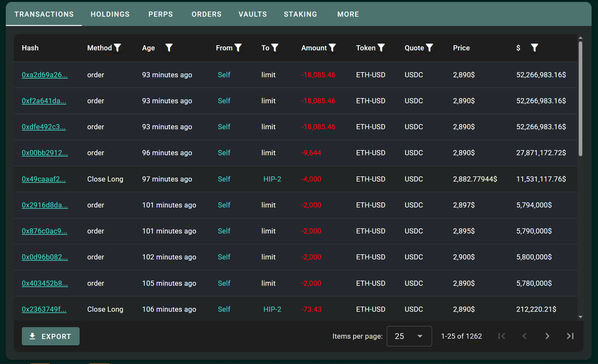Open transaction hash 0x2363749f...
The image size is (598, 364).
44,309
